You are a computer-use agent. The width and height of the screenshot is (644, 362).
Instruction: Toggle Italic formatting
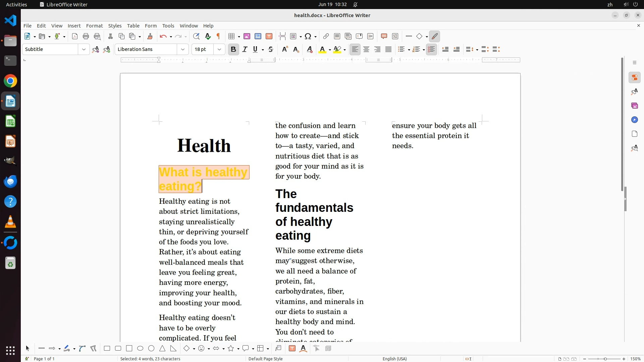[x=245, y=50]
